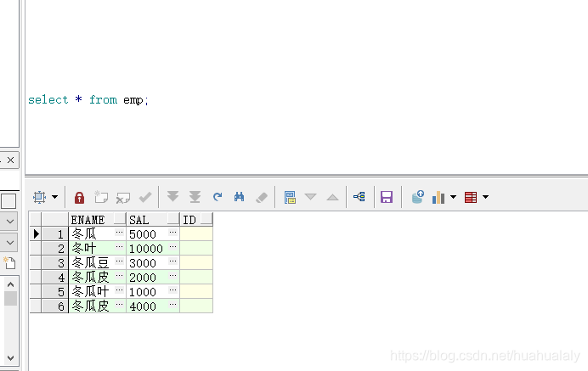The width and height of the screenshot is (588, 371).
Task: Sort by the ID column header
Action: [x=196, y=219]
